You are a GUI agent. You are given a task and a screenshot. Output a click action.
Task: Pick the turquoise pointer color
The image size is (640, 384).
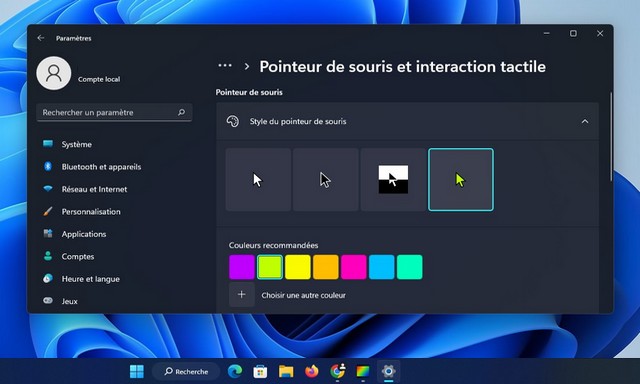(x=409, y=267)
